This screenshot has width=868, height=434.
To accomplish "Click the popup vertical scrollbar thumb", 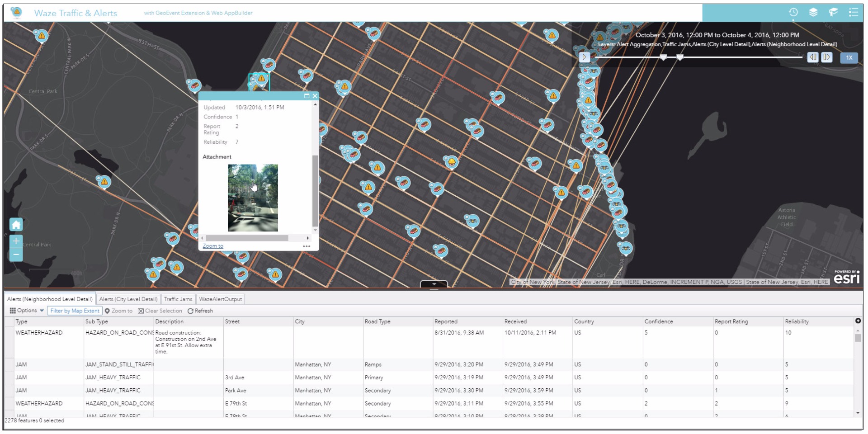I will click(x=315, y=190).
